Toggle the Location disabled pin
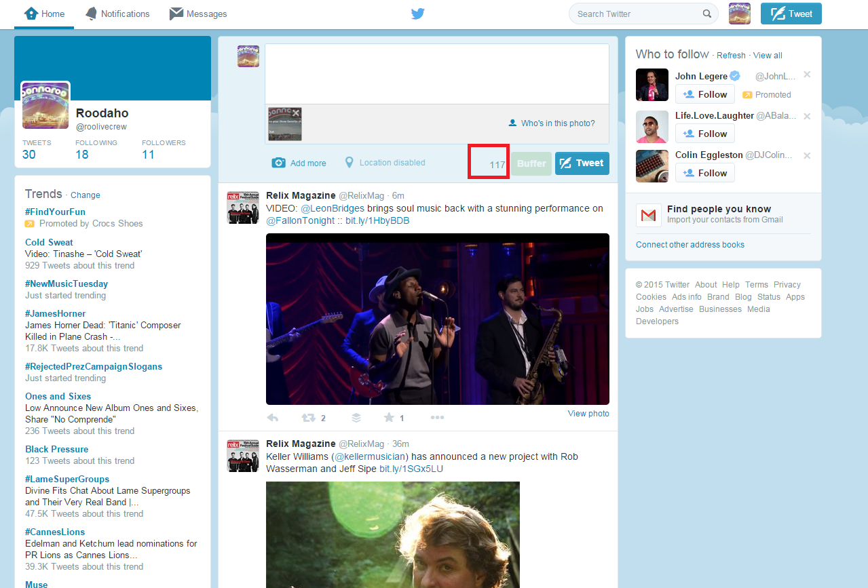Viewport: 868px width, 588px height. [350, 163]
